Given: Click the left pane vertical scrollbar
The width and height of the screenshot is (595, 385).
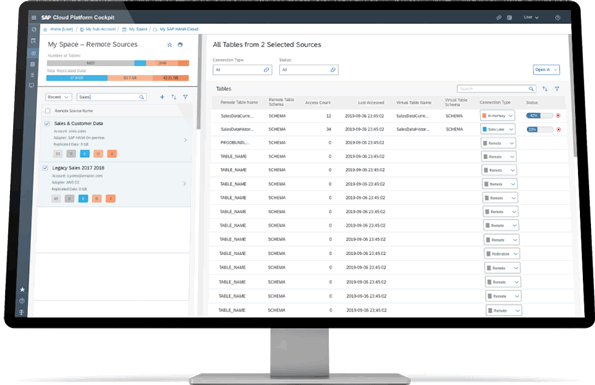Looking at the screenshot, I should (x=198, y=82).
